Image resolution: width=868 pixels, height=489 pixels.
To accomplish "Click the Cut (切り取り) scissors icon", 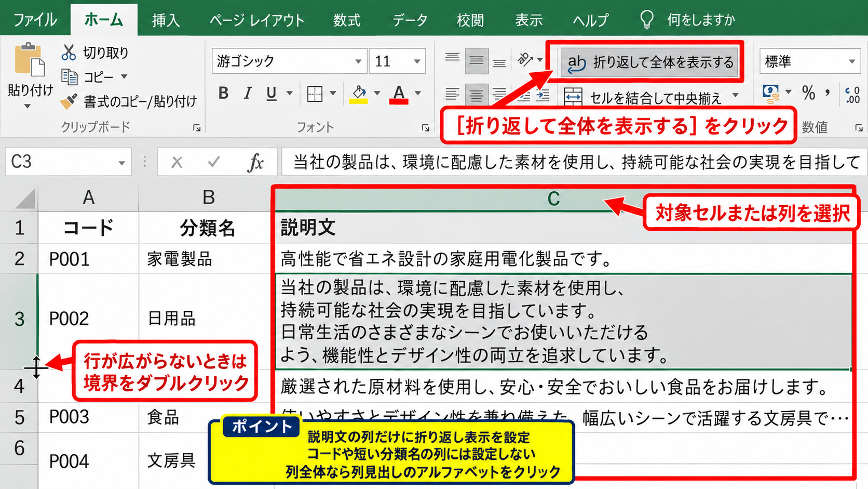I will (69, 52).
